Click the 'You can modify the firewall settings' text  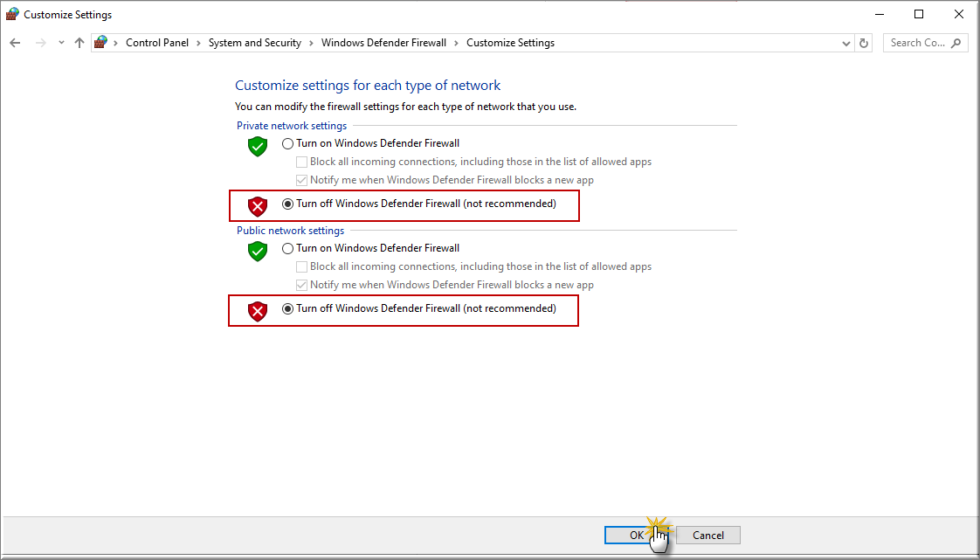click(405, 107)
